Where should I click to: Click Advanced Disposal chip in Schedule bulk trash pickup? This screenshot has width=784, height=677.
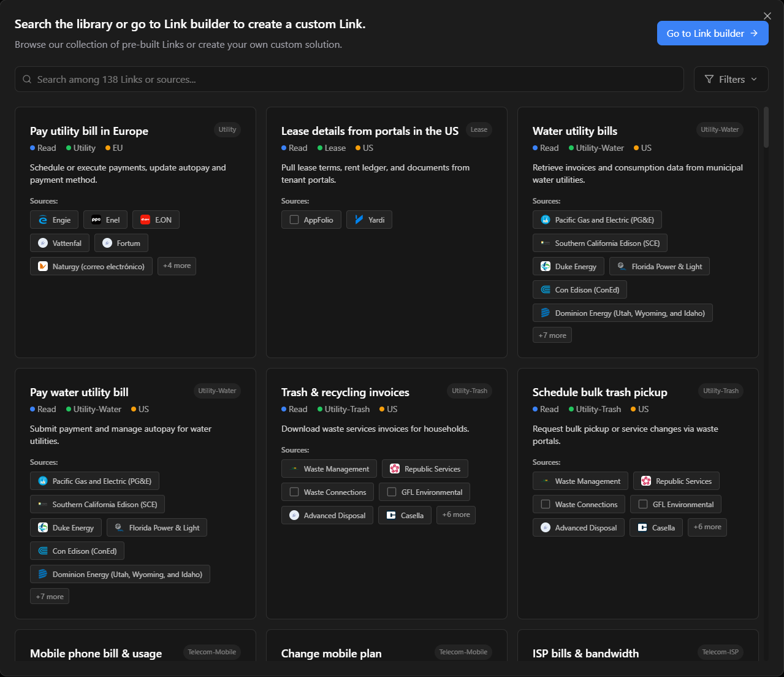coord(579,528)
